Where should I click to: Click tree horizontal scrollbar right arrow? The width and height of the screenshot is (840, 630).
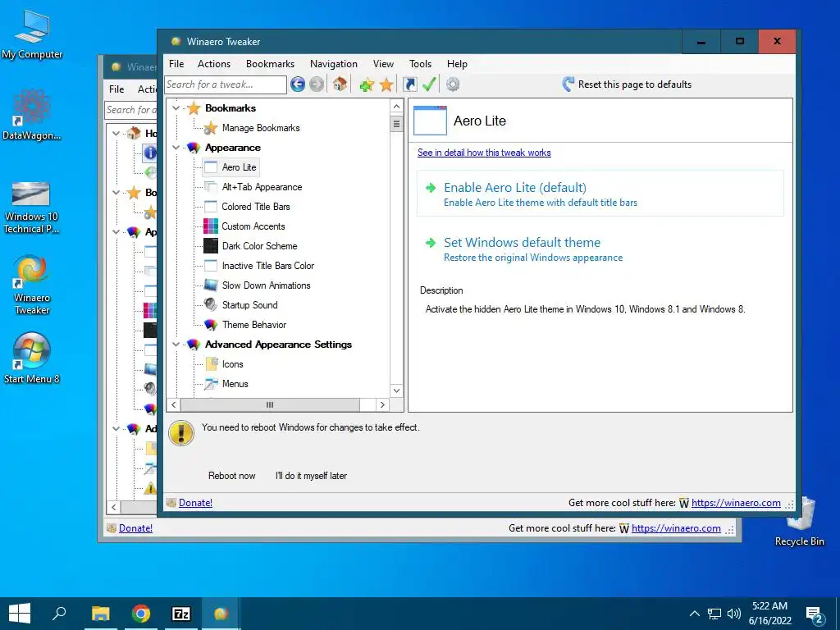pyautogui.click(x=382, y=405)
